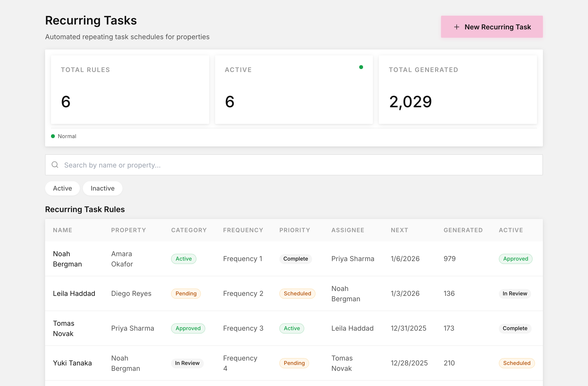This screenshot has height=386, width=588.
Task: Focus the search by name or property field
Action: [x=294, y=165]
